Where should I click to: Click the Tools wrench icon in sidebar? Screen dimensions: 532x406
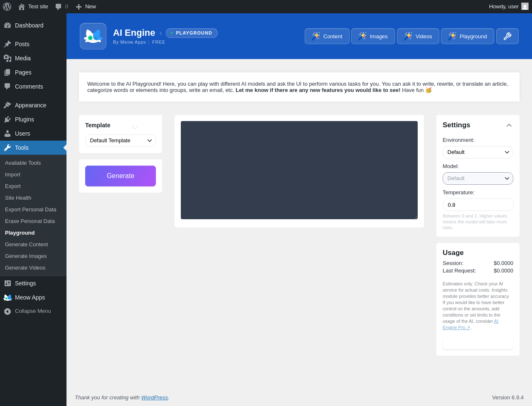point(7,148)
